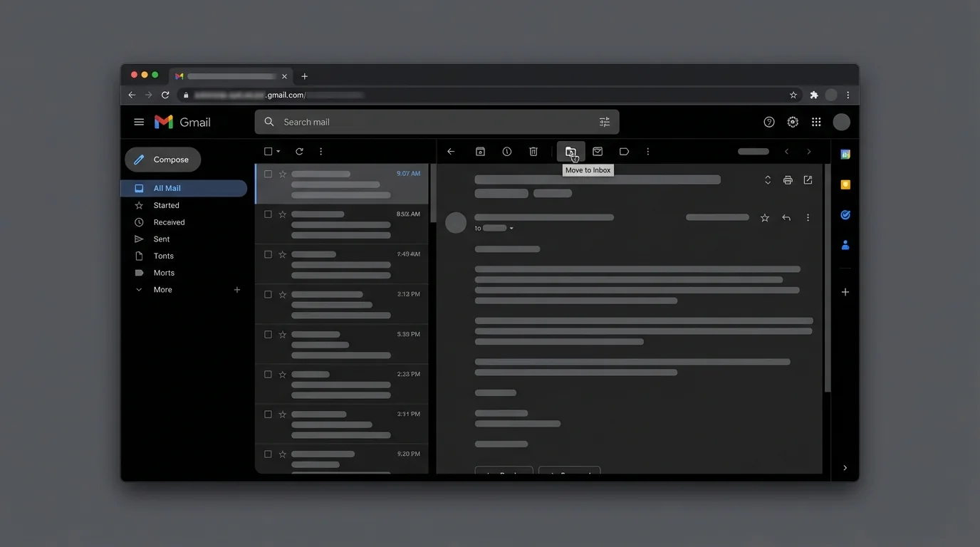The image size is (980, 547).
Task: Tick the checkbox for the 9:07 AM email
Action: [x=269, y=174]
